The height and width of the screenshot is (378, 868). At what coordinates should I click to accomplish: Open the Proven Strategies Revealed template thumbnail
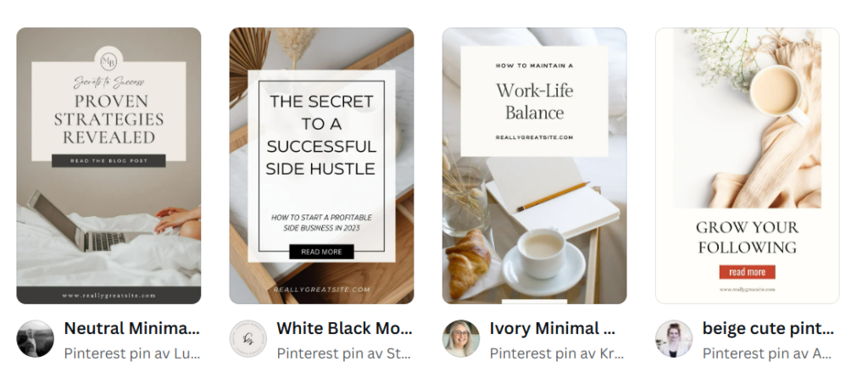point(109,165)
